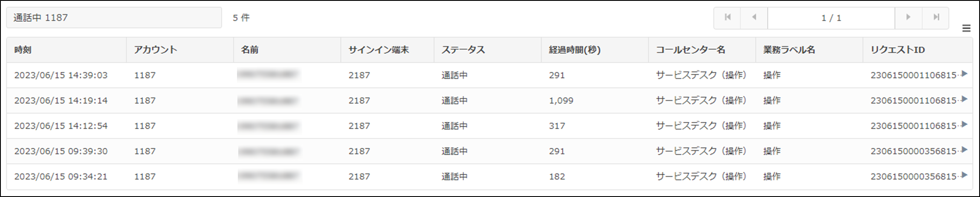Go to the first page of results

click(727, 17)
